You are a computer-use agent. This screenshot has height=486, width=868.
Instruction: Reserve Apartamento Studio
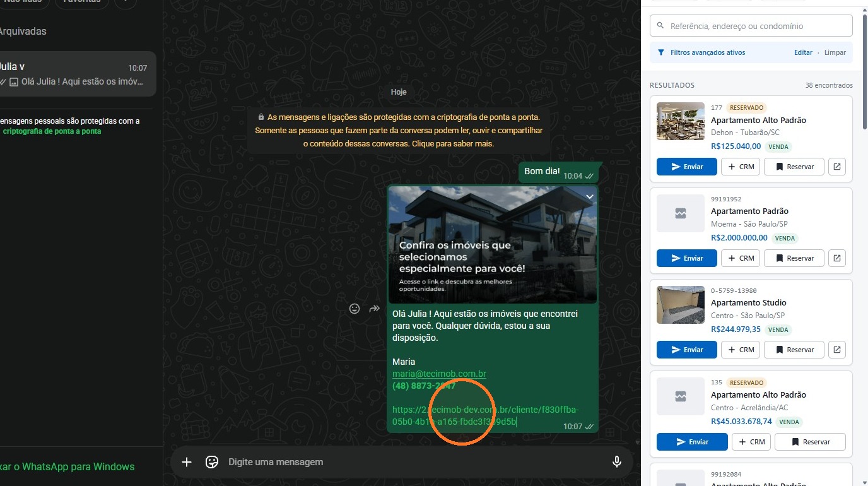tap(794, 350)
